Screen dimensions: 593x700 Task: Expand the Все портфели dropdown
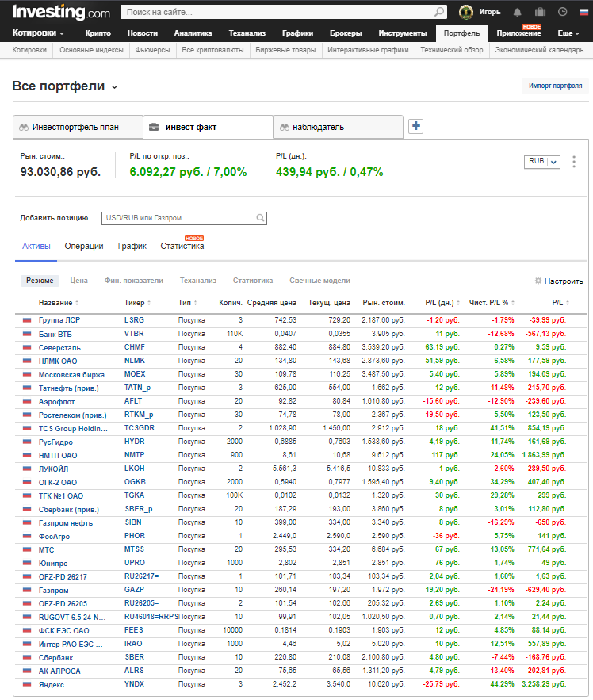[x=115, y=87]
